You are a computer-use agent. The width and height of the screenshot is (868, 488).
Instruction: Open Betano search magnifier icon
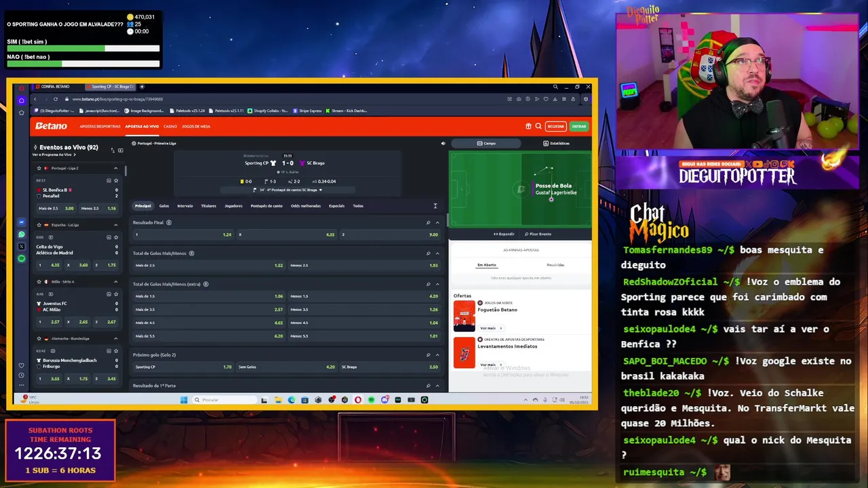538,126
